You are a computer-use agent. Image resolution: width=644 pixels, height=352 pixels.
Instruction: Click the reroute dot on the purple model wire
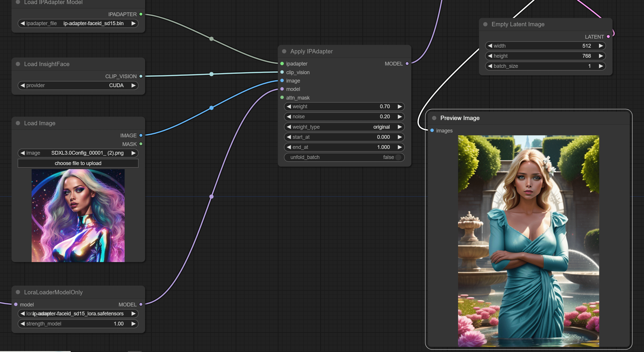click(212, 196)
